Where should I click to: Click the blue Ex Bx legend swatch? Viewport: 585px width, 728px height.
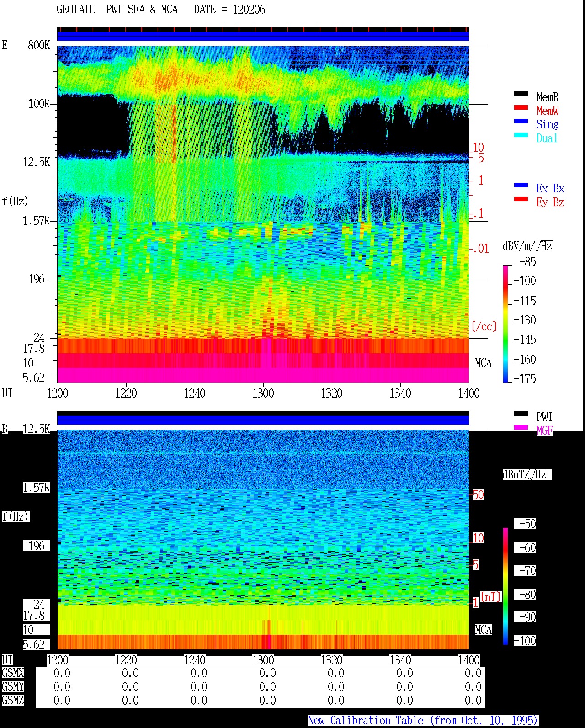[521, 186]
